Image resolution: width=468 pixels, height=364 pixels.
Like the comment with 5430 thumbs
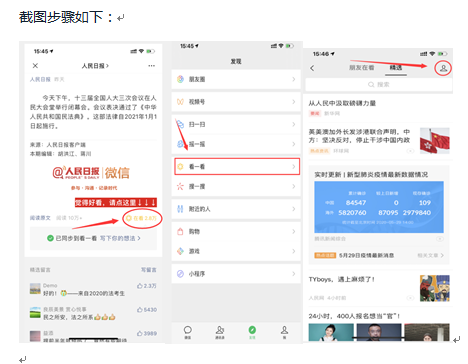point(146,310)
